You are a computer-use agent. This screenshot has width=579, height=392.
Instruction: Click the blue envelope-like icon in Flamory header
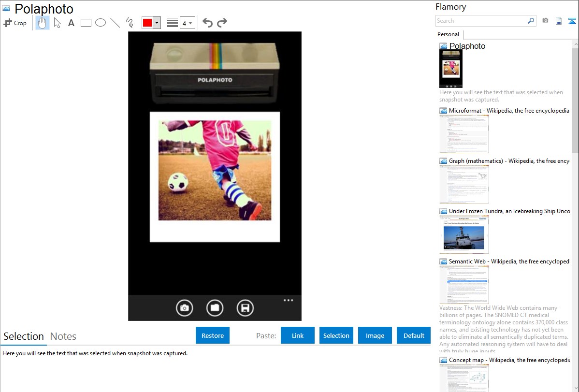[572, 21]
